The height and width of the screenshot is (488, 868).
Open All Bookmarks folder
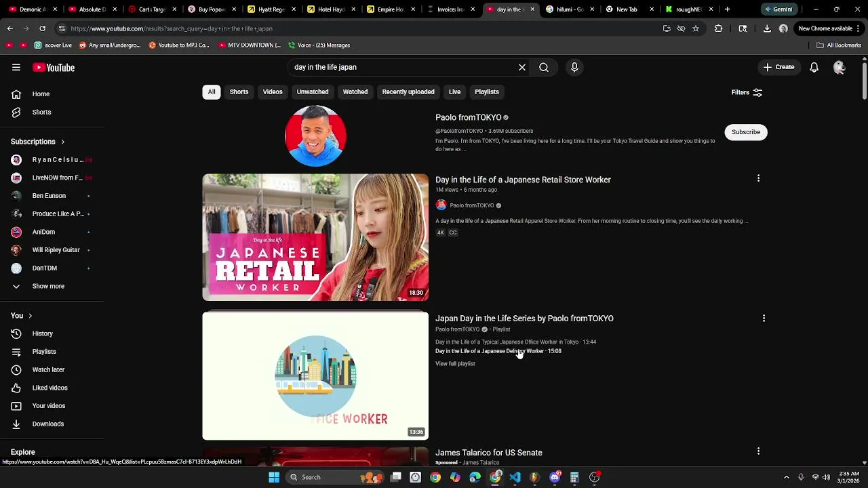(839, 45)
